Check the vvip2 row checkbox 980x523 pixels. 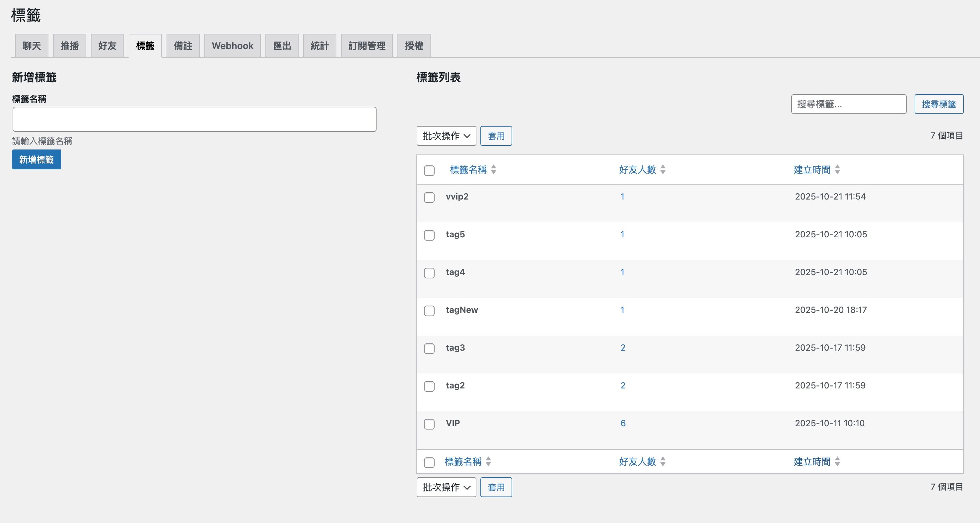[429, 197]
